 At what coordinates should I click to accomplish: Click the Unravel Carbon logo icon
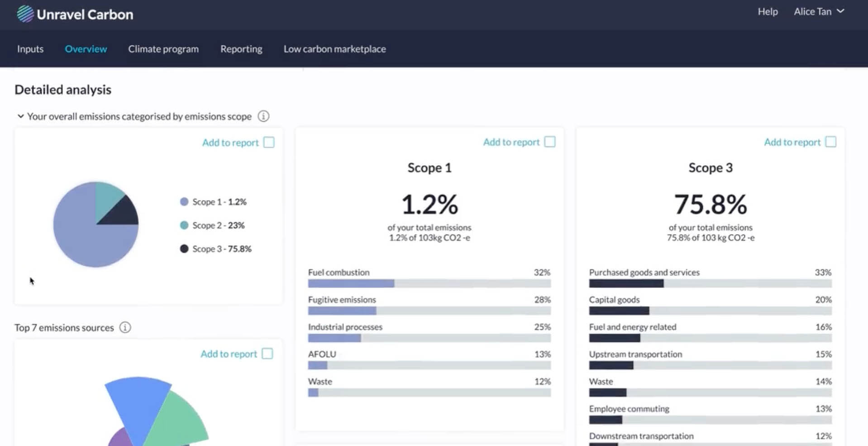25,14
